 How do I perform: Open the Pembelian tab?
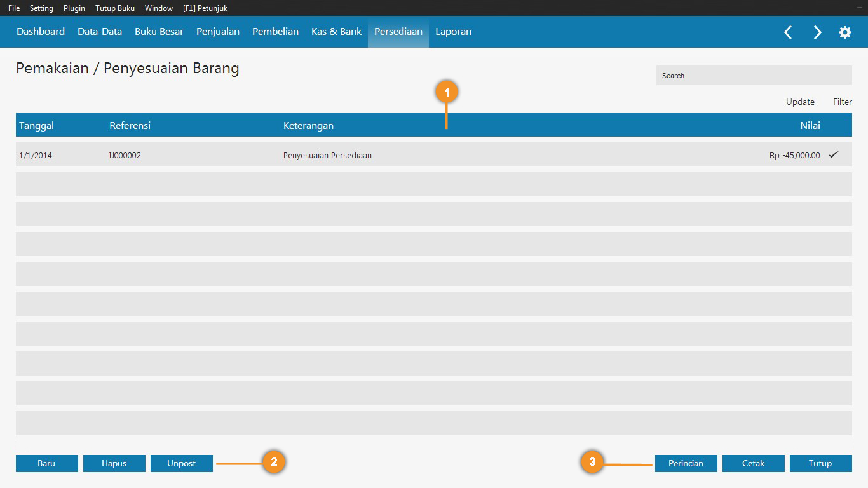(275, 32)
